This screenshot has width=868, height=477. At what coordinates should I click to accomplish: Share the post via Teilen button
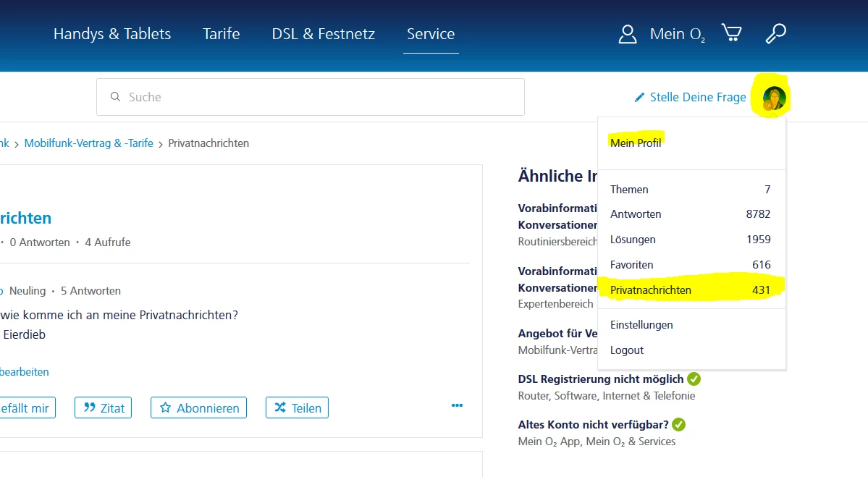coord(298,408)
